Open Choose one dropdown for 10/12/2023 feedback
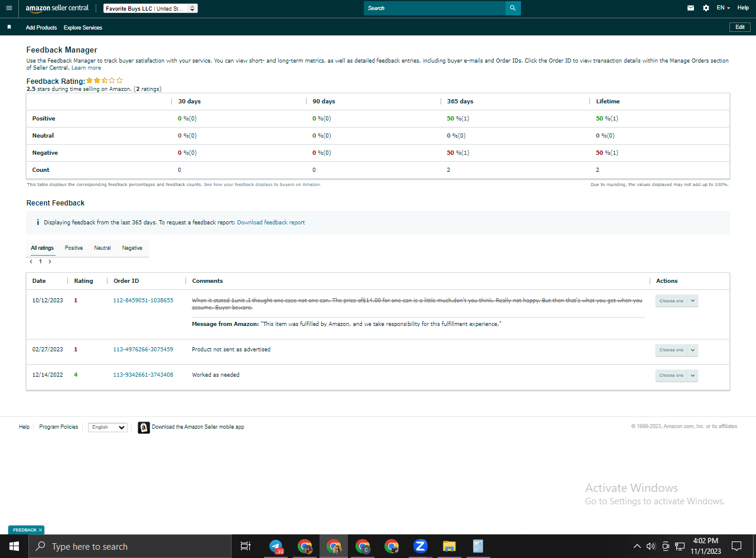Image resolution: width=756 pixels, height=558 pixels. coord(676,301)
